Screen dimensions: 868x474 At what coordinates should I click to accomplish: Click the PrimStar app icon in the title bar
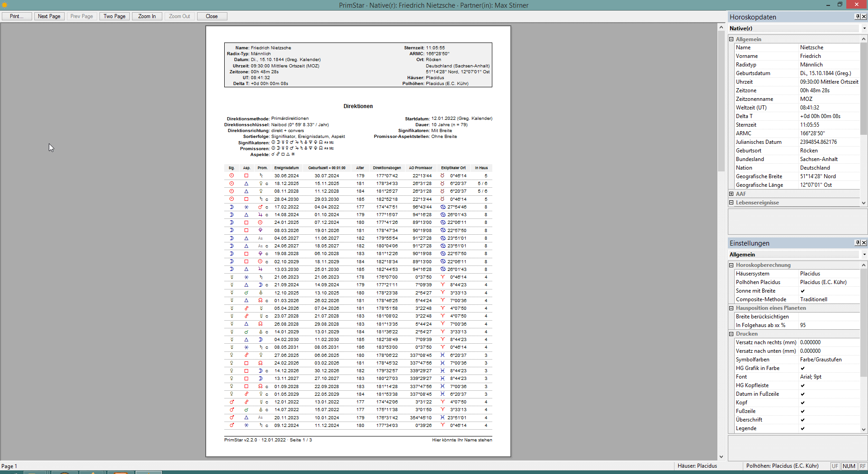pos(5,5)
